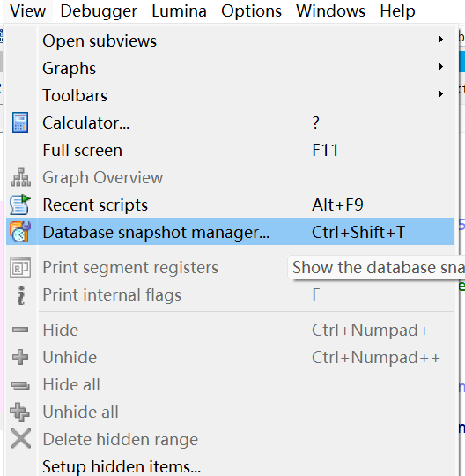The width and height of the screenshot is (465, 476).
Task: Choose Setup hidden items entry
Action: tap(231, 466)
